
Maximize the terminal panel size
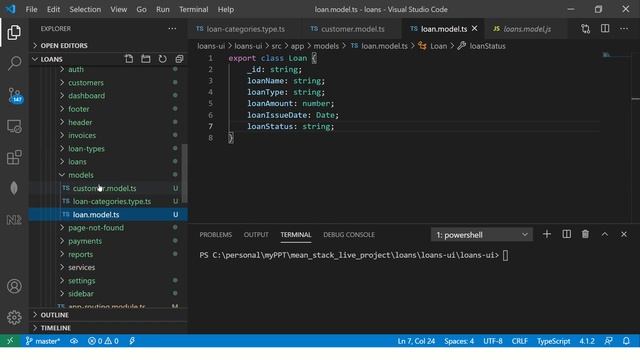604,234
